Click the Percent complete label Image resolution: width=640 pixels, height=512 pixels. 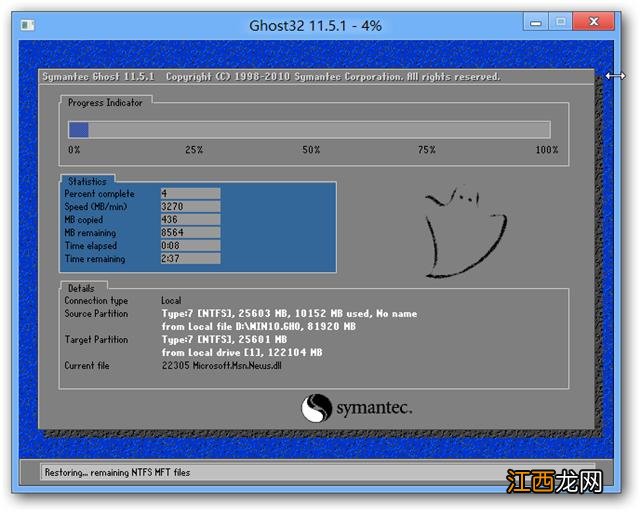[100, 194]
